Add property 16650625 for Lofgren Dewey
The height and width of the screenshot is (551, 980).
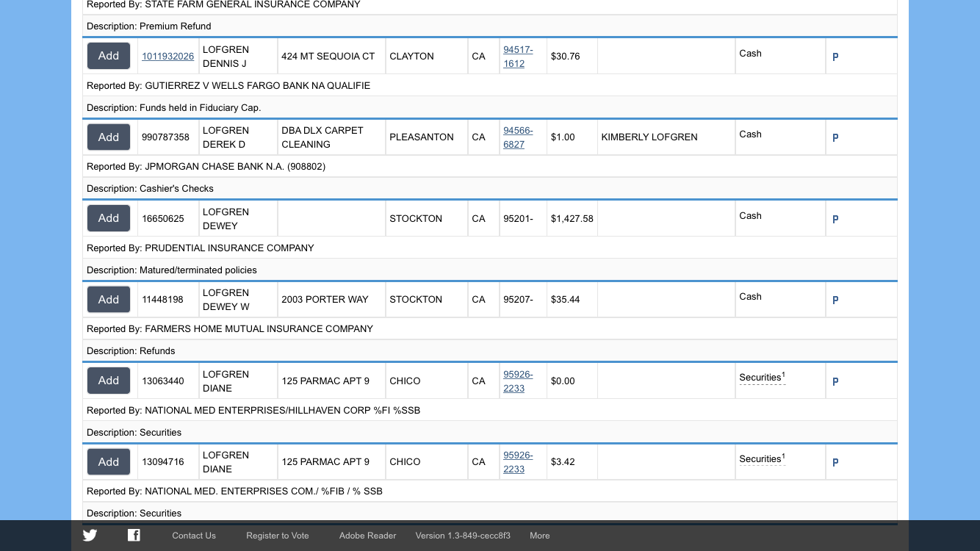(x=109, y=218)
